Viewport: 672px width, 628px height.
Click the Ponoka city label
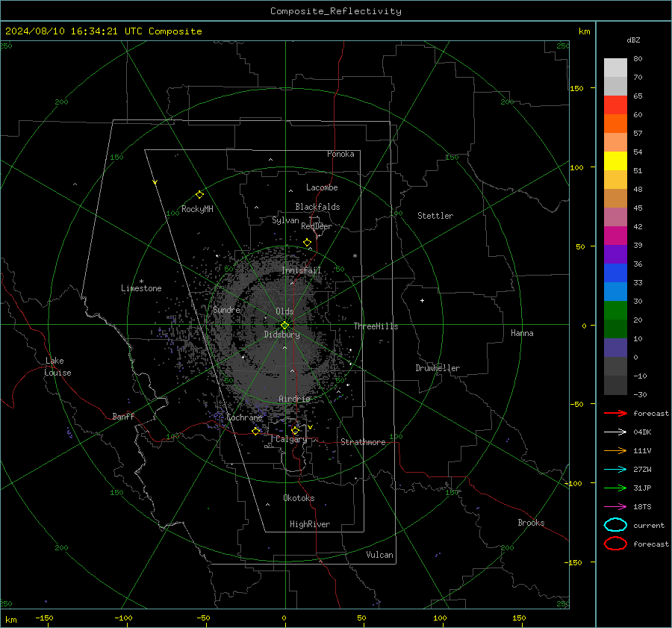tap(340, 154)
